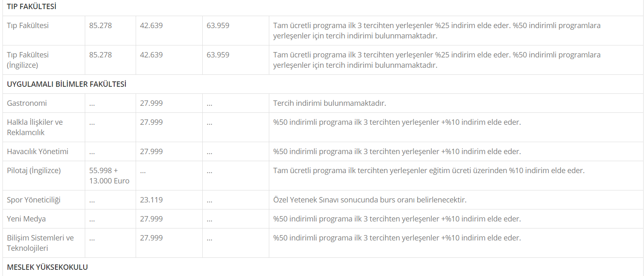Click the 23.119 fee value
644x276 pixels.
pyautogui.click(x=151, y=200)
